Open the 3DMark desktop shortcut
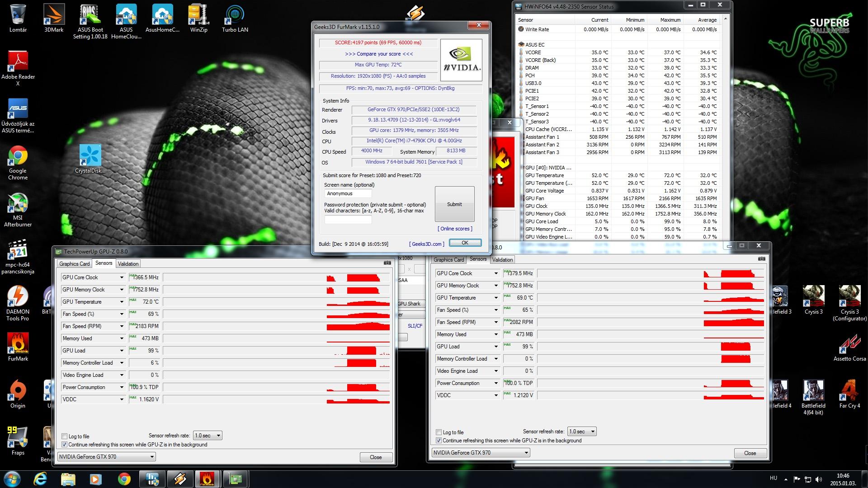 click(54, 18)
